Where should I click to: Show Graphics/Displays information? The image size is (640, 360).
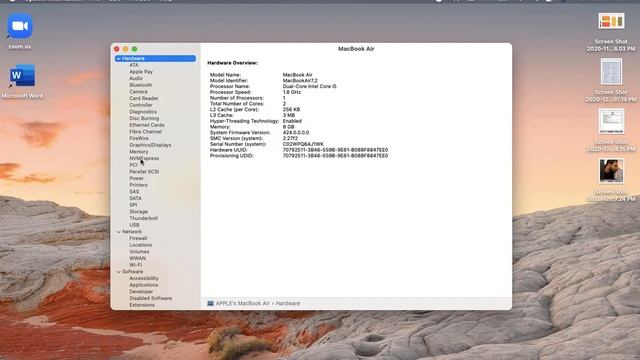[150, 145]
